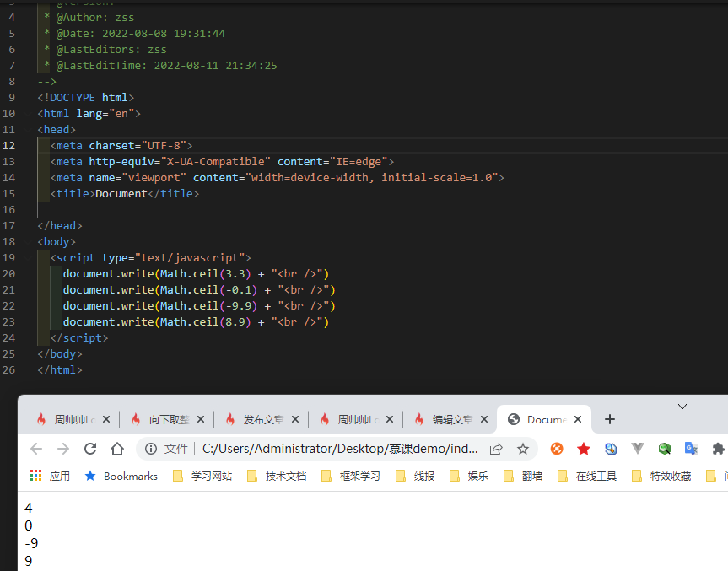Select line number 16 in the gutter
Viewport: 728px width, 571px height.
tap(8, 210)
